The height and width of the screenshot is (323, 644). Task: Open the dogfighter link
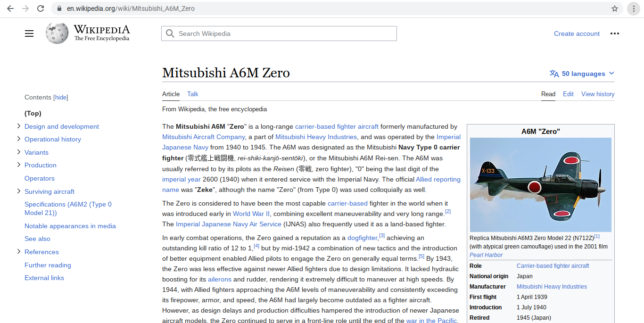(x=362, y=238)
